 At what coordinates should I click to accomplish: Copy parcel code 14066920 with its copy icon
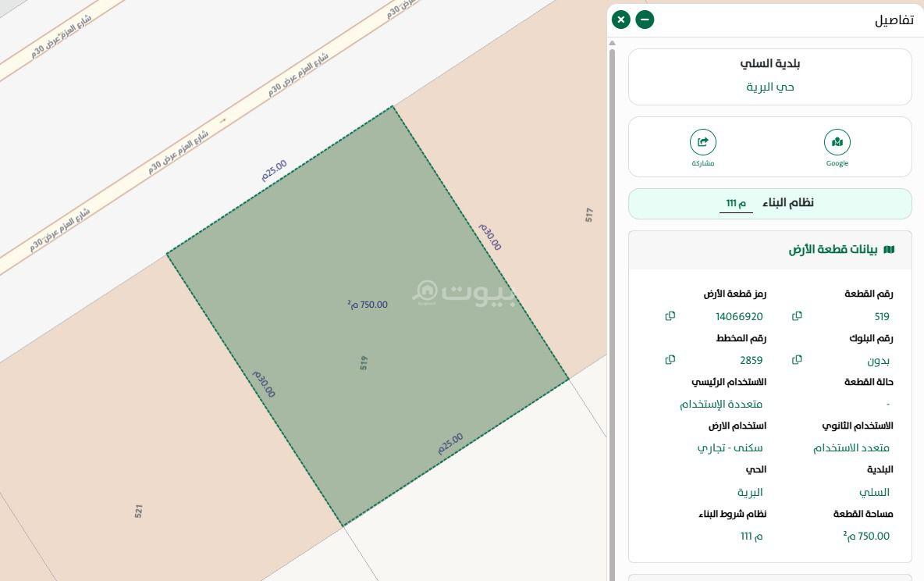670,315
